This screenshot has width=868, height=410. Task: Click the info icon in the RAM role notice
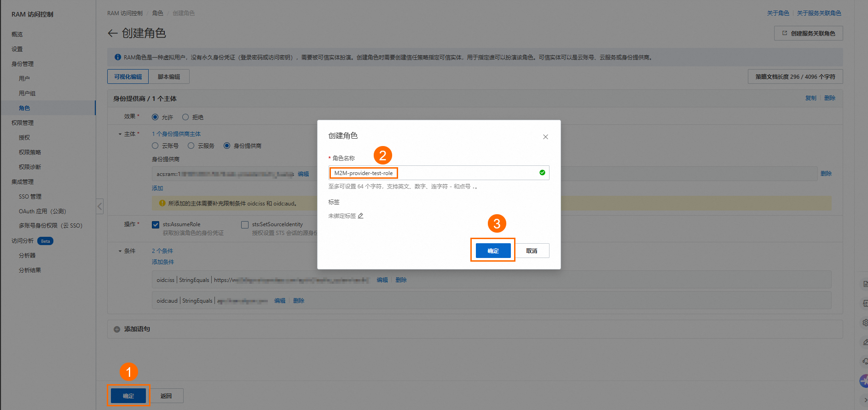pos(118,57)
